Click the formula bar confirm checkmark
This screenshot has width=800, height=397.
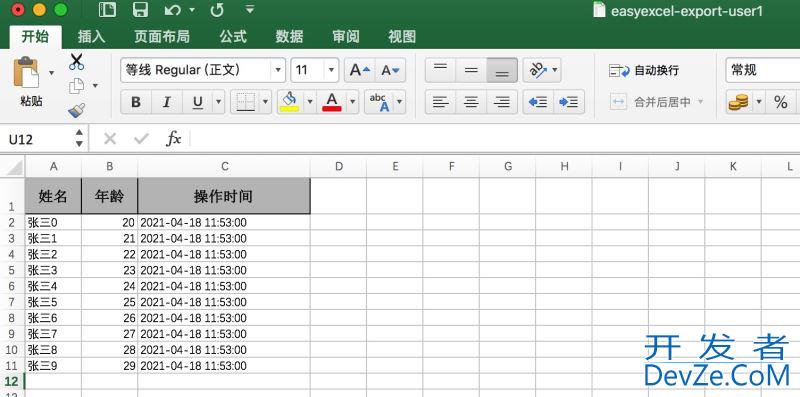pos(141,138)
